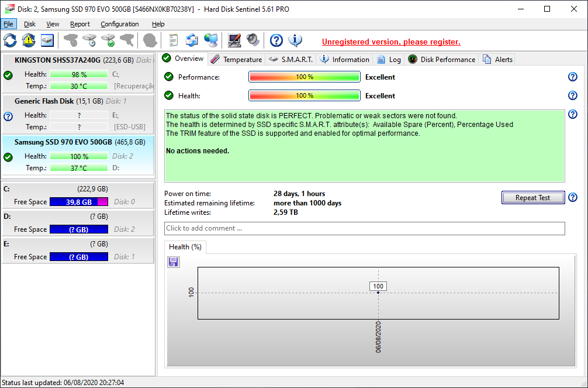Click the No actions needed. text
The image size is (588, 388).
coord(198,151)
